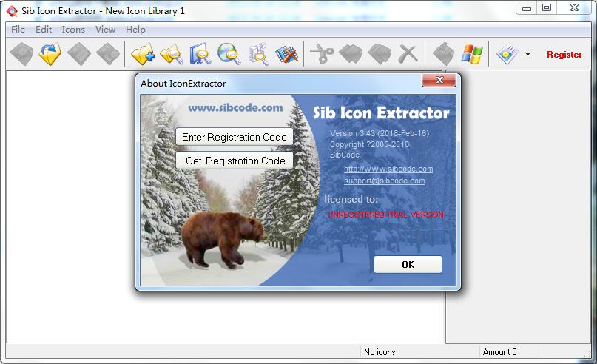
Task: Click the Enter Registration Code button
Action: pos(235,137)
